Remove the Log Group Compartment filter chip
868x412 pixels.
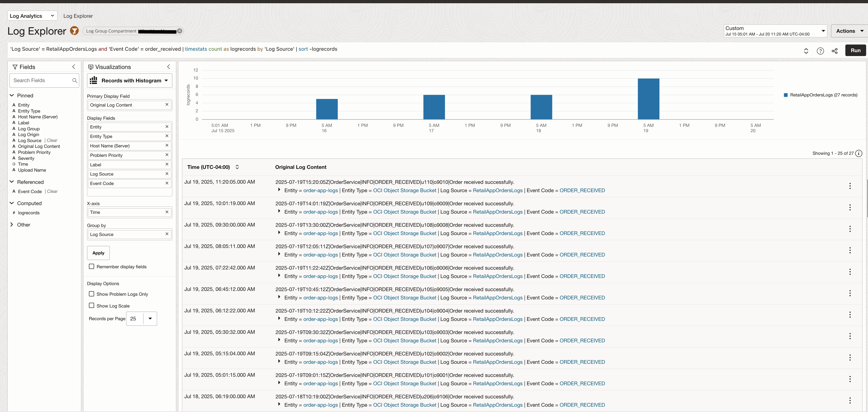pyautogui.click(x=180, y=31)
